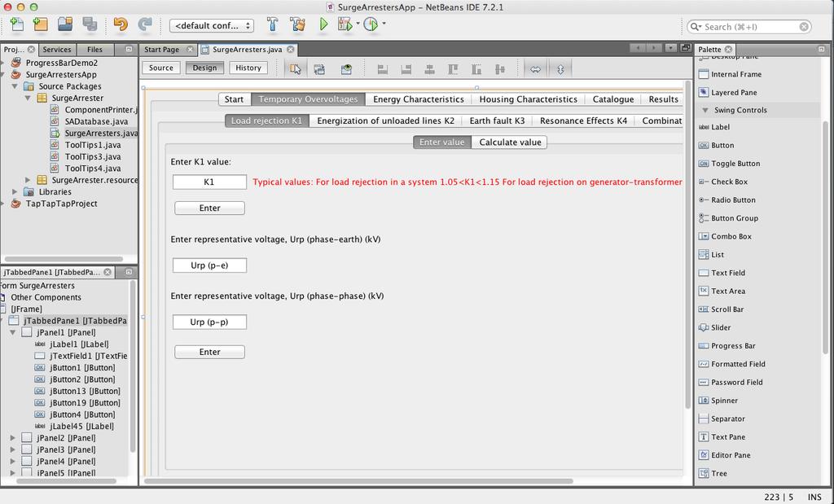Collapse the Source Packages node
Viewport: 834px width, 504px height.
(x=15, y=86)
